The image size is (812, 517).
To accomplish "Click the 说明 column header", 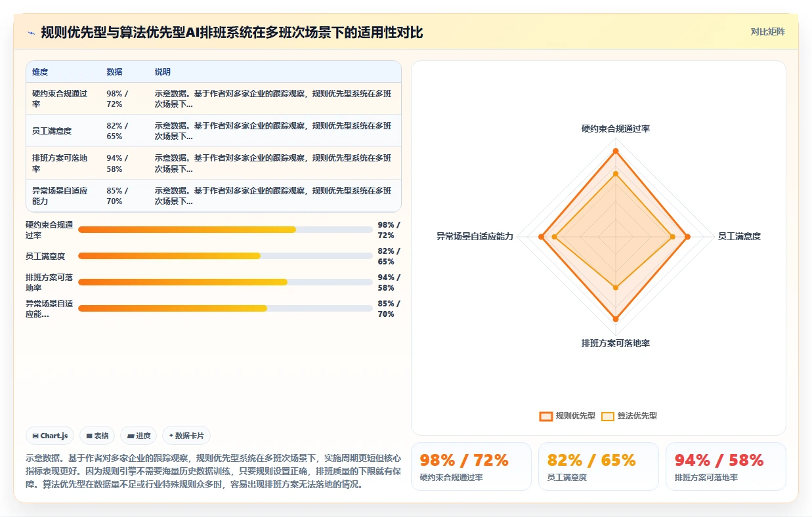I will (163, 72).
